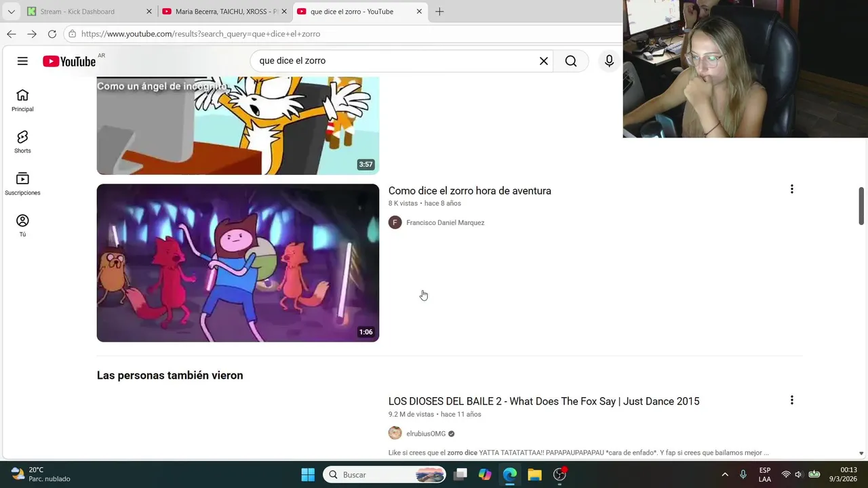Screen dimensions: 868x488
Task: Open more options for LOS DIOSES DEL BAILE 2
Action: [x=791, y=400]
